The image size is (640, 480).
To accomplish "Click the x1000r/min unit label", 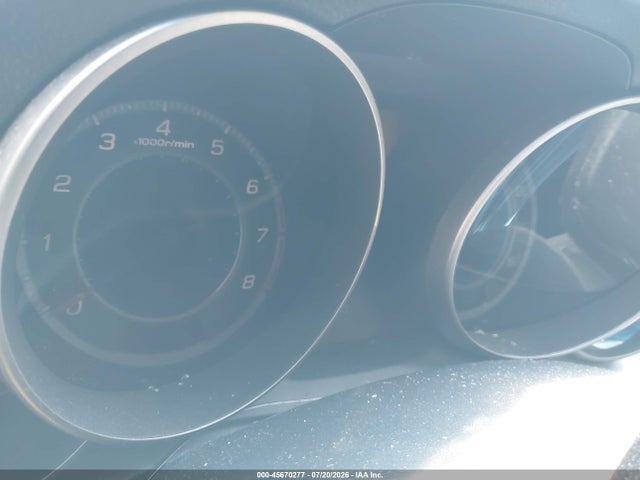I will [164, 143].
